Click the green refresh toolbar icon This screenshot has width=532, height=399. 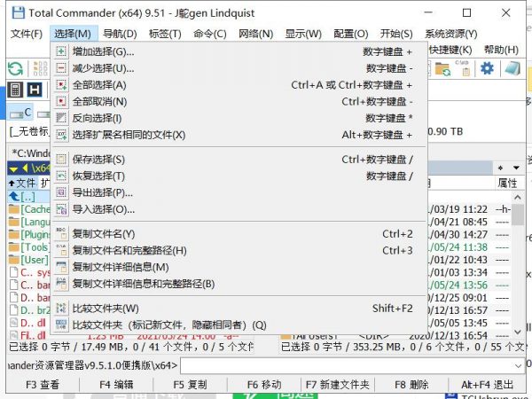tap(15, 69)
